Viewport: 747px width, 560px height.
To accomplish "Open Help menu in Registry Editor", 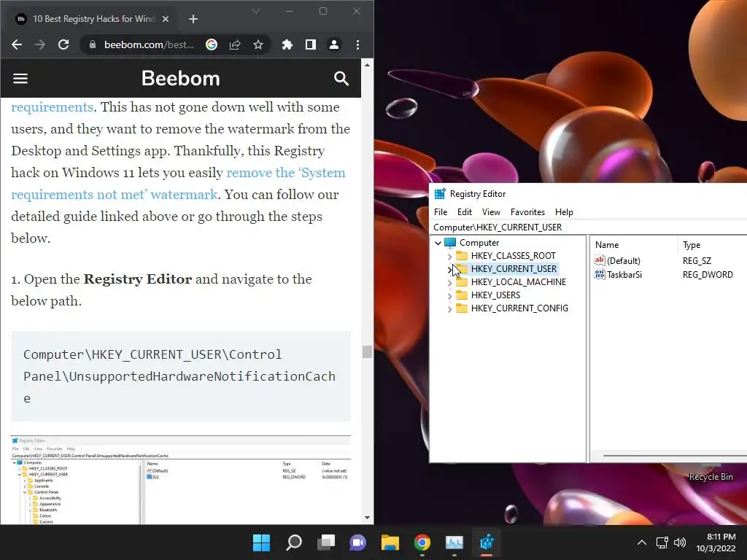I will click(x=564, y=212).
